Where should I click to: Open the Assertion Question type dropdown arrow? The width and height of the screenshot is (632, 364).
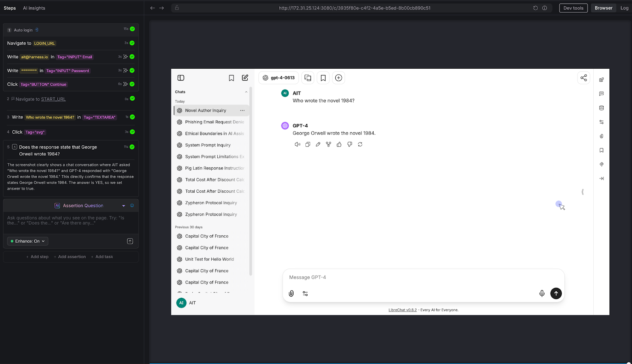(x=124, y=206)
